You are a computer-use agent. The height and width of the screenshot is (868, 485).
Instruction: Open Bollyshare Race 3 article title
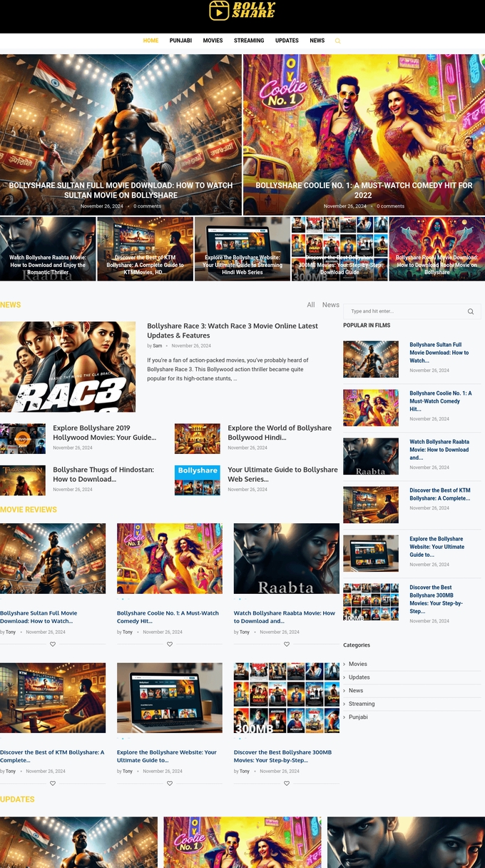[x=233, y=330]
